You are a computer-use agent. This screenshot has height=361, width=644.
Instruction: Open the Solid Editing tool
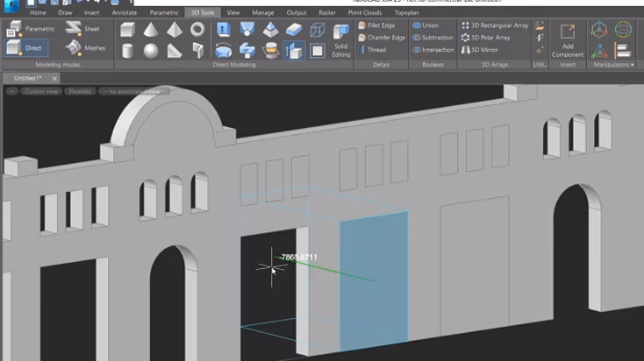point(341,40)
